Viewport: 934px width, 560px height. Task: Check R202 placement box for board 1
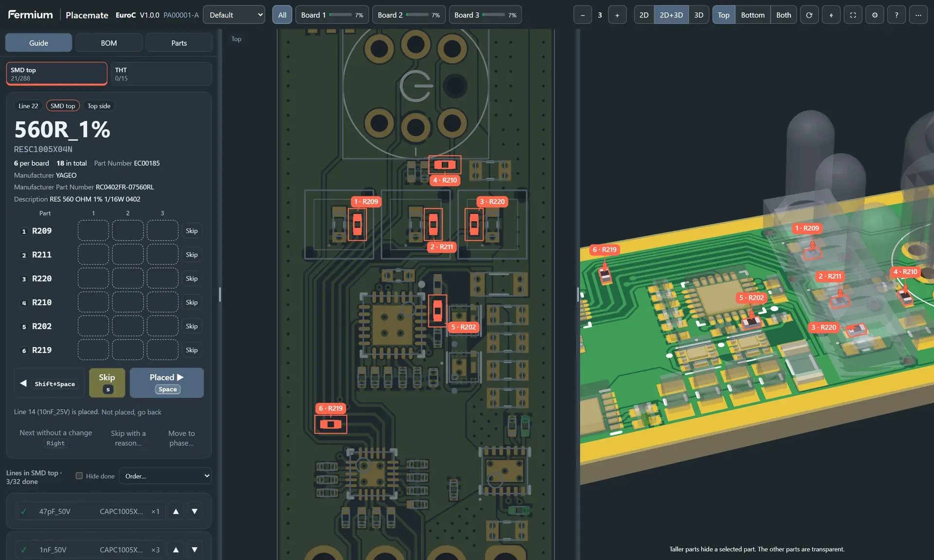pos(93,326)
